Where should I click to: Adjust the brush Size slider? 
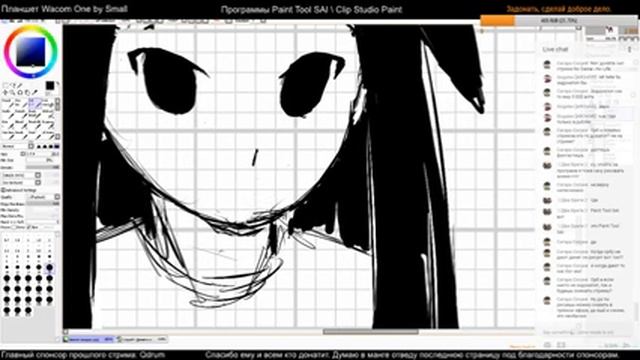click(x=43, y=154)
